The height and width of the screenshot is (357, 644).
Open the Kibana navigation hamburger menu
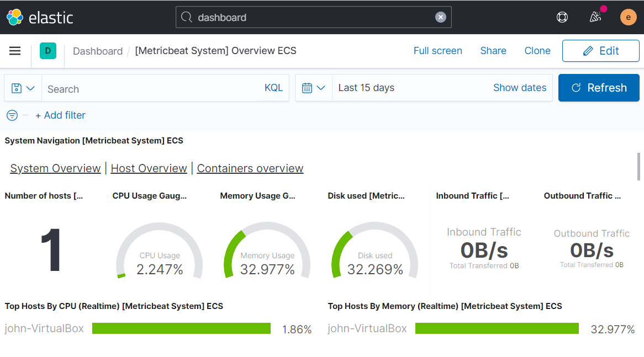click(15, 51)
